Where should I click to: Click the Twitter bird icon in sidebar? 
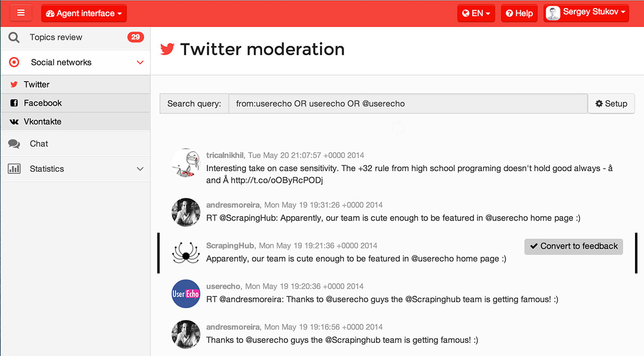(x=14, y=85)
